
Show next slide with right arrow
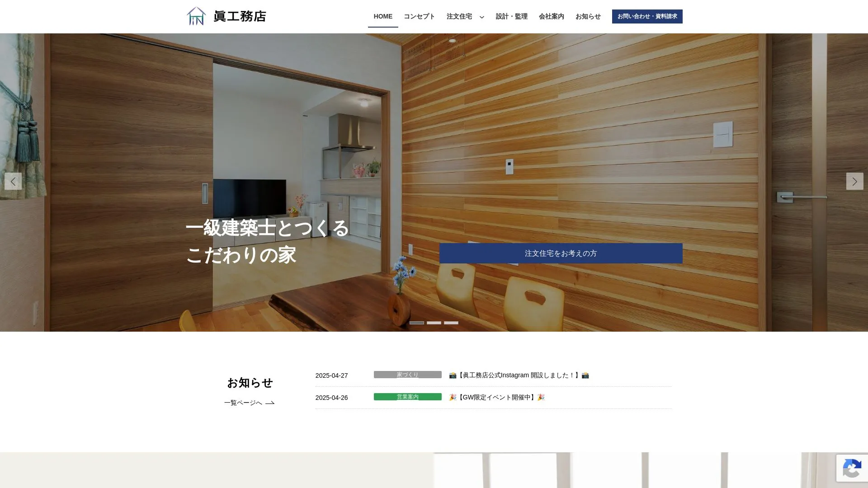[x=854, y=181]
